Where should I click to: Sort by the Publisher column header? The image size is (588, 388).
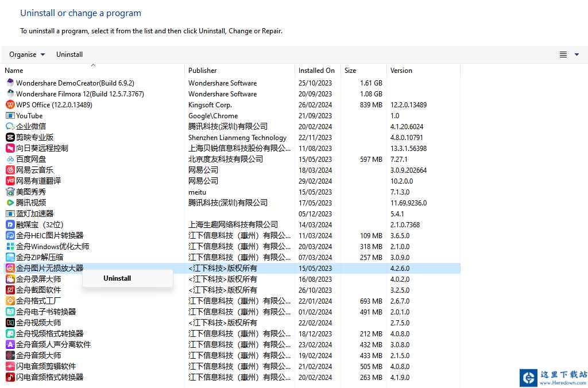pos(203,71)
